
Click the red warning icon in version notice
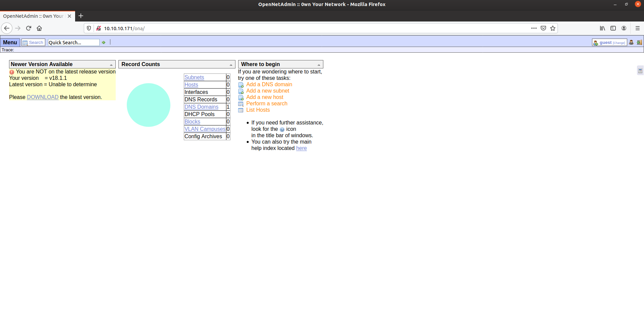pos(12,72)
